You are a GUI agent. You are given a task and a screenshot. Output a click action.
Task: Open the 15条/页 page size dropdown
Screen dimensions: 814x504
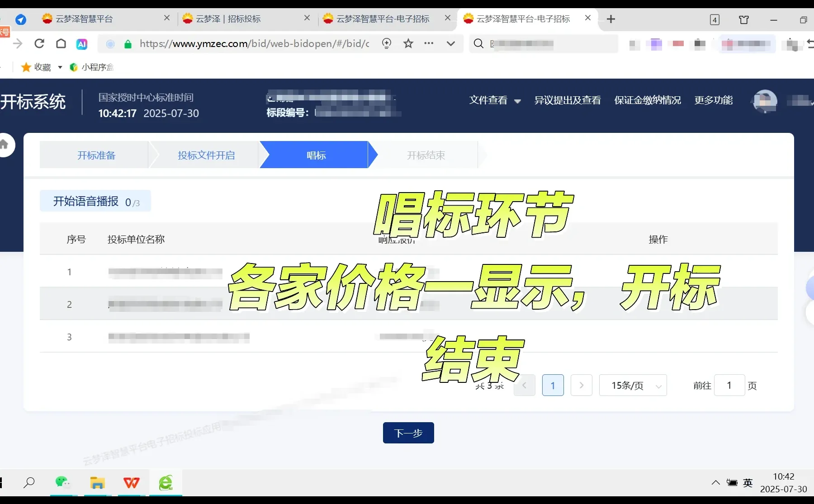(633, 385)
